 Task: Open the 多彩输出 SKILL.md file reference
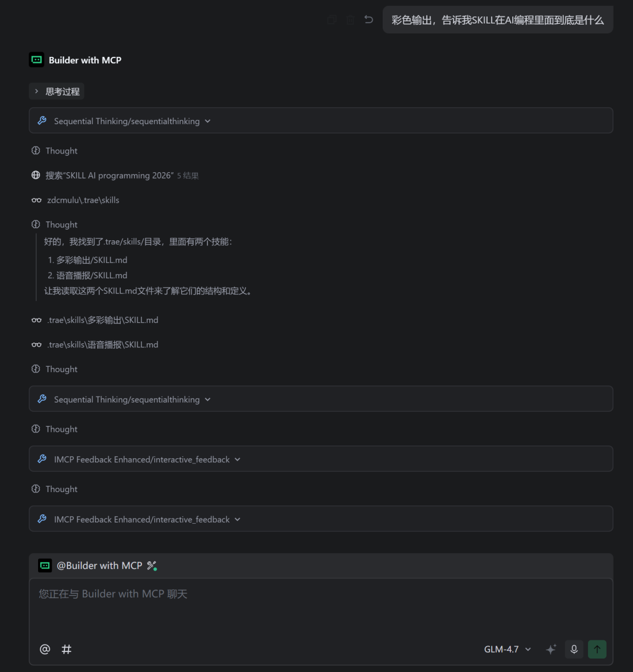click(103, 320)
